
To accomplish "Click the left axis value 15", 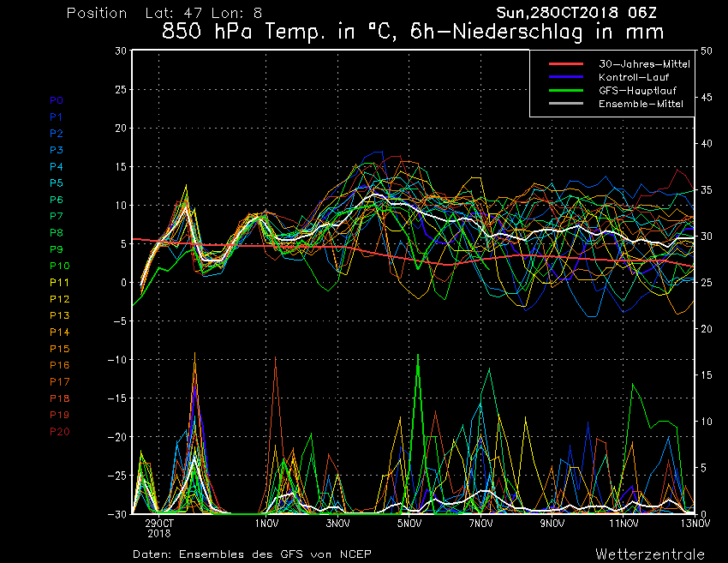I will pyautogui.click(x=121, y=167).
